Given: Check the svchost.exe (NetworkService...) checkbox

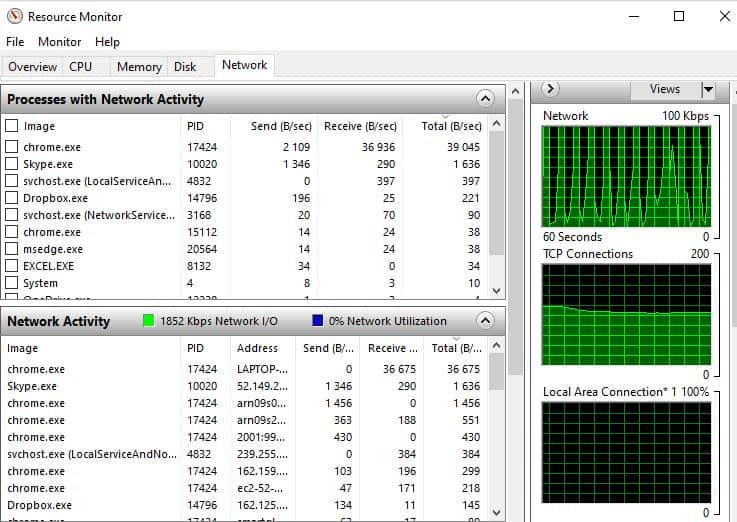Looking at the screenshot, I should coord(12,215).
